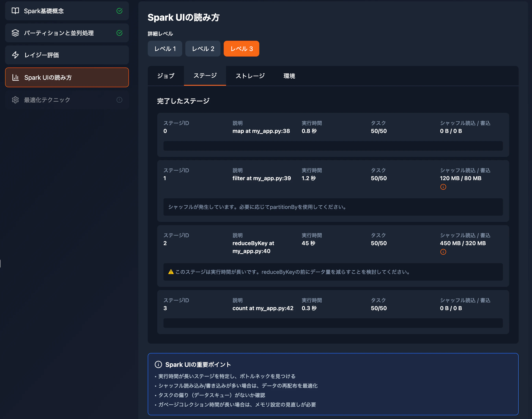Select the レベル 3 detail button
The width and height of the screenshot is (532, 419).
point(241,49)
